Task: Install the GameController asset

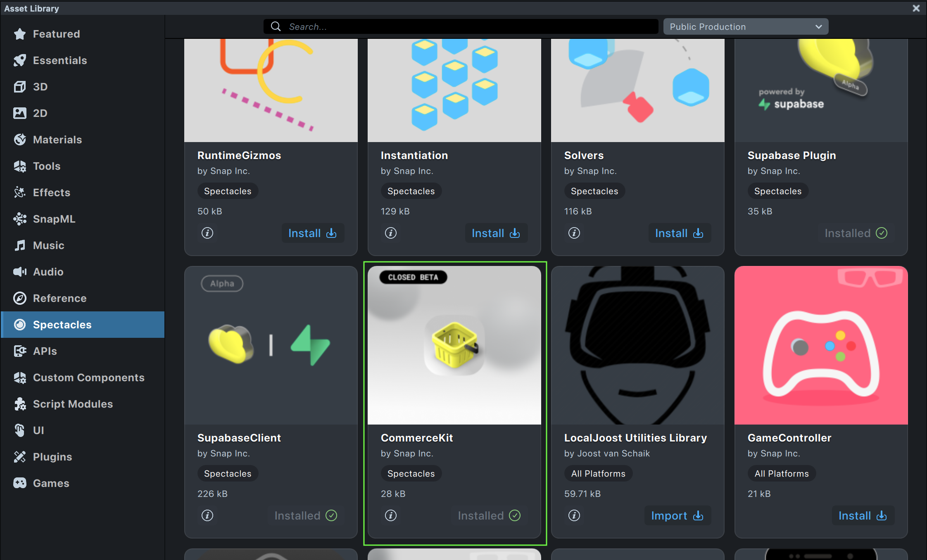Action: tap(863, 516)
